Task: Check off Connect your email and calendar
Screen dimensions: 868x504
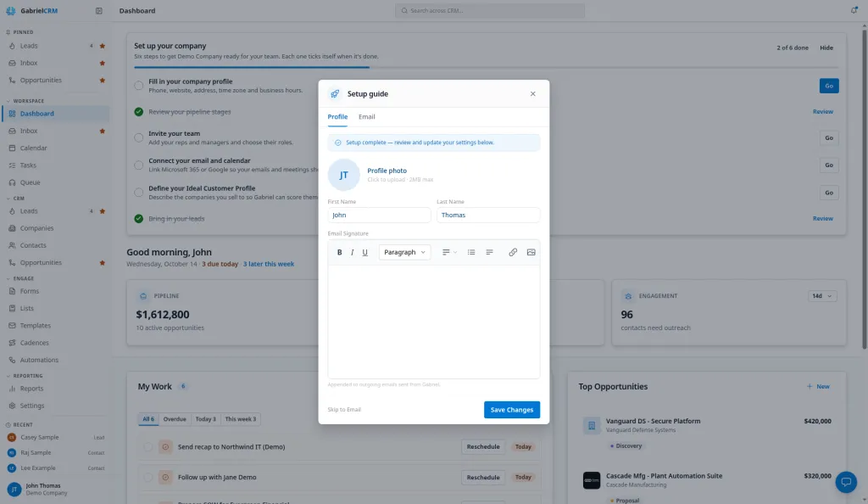Action: 138,165
